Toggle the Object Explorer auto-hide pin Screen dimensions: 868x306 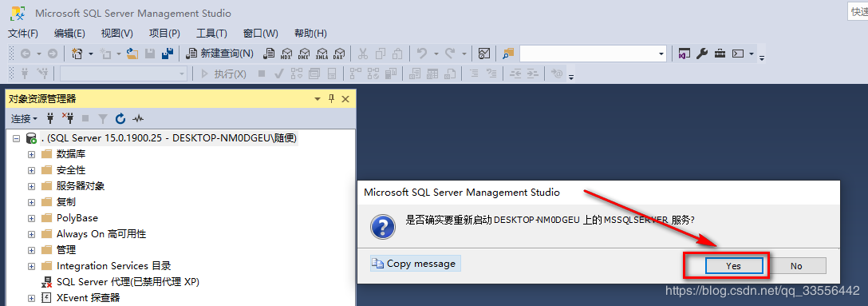click(x=332, y=99)
